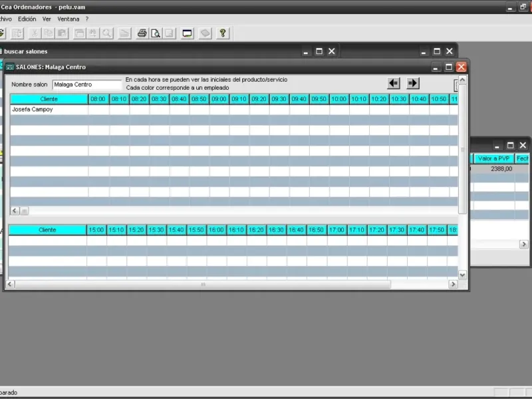Open the Edición menu
The image size is (532, 399).
coord(27,19)
